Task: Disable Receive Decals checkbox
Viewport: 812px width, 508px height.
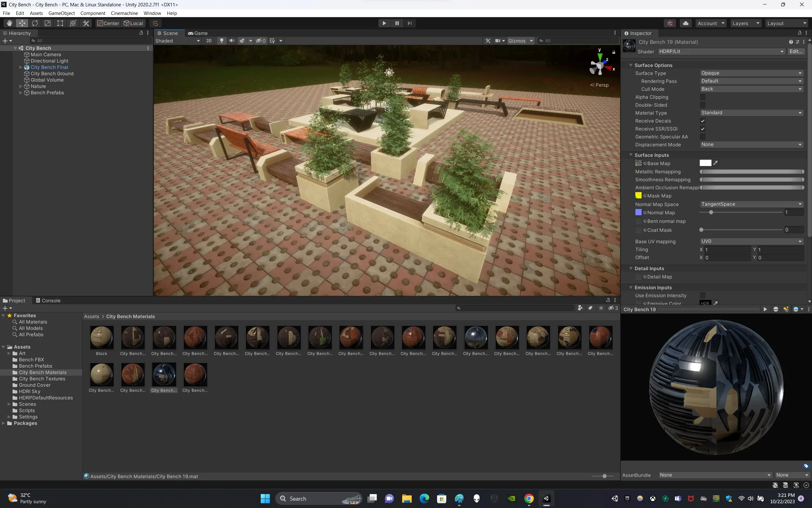Action: pyautogui.click(x=703, y=121)
